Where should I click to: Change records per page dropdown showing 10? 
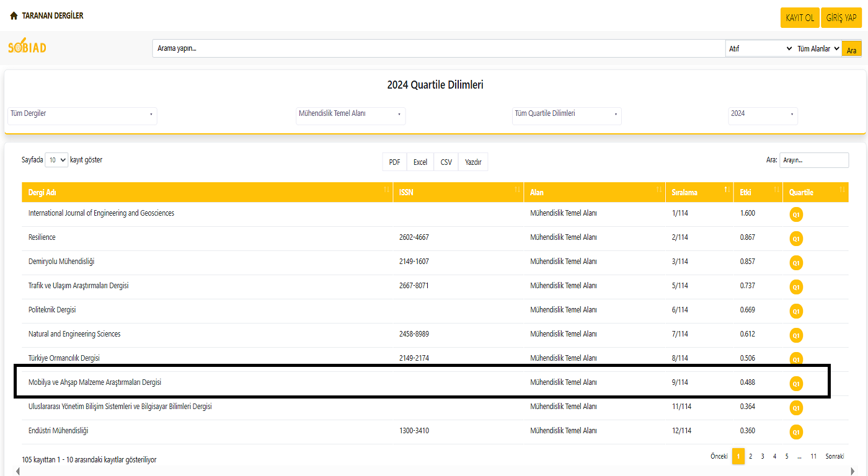click(x=56, y=160)
